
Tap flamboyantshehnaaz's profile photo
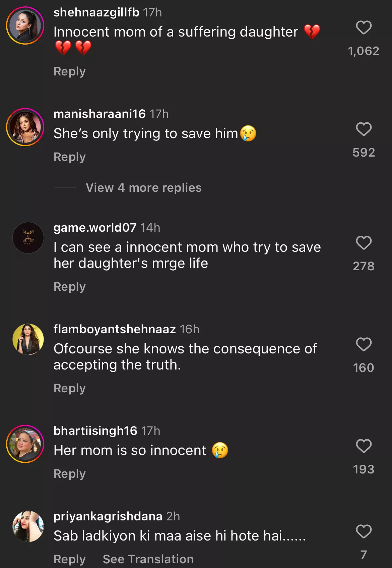28,339
